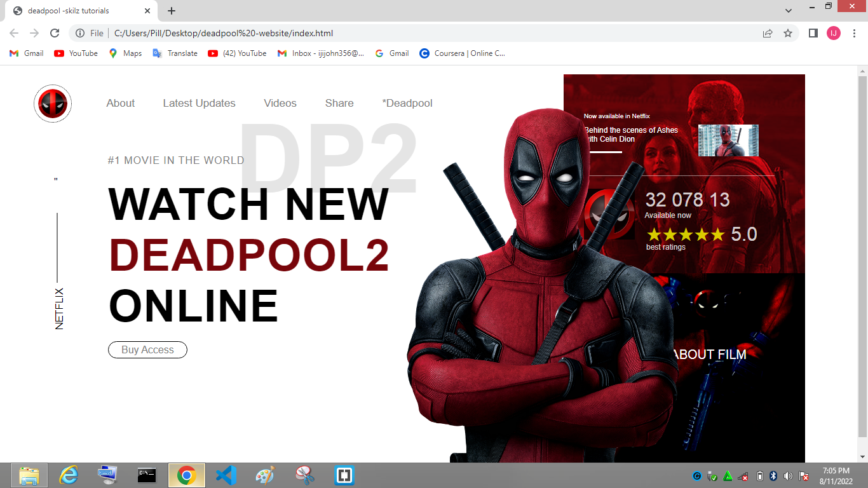Viewport: 868px width, 488px height.
Task: Click the fifth yellow rating star
Action: (x=719, y=234)
